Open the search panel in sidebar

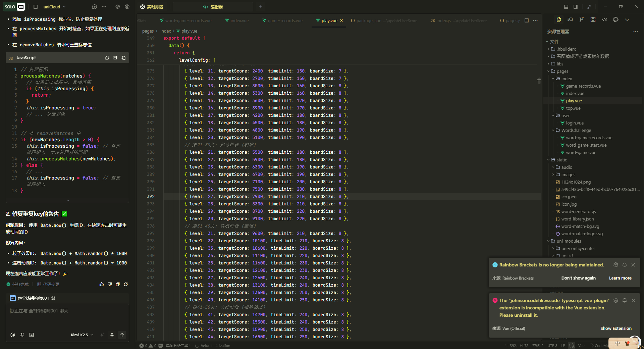pyautogui.click(x=570, y=19)
